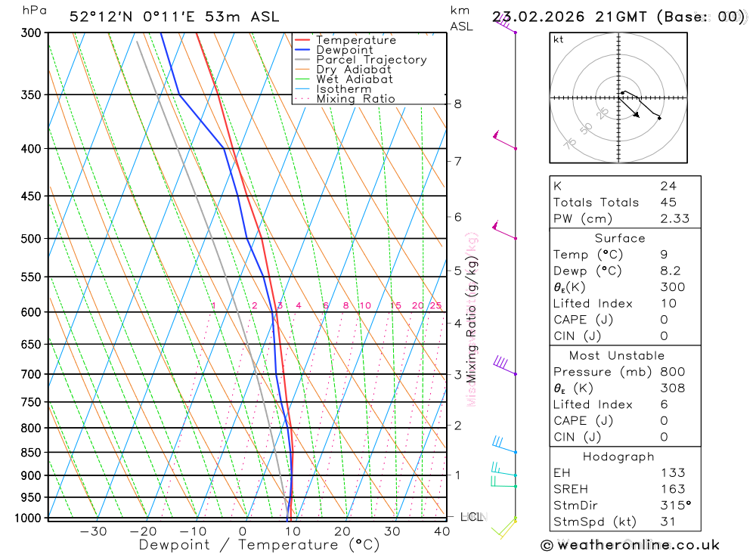This screenshot has width=756, height=554.
Task: Click the Most Unstable section header
Action: (x=617, y=355)
